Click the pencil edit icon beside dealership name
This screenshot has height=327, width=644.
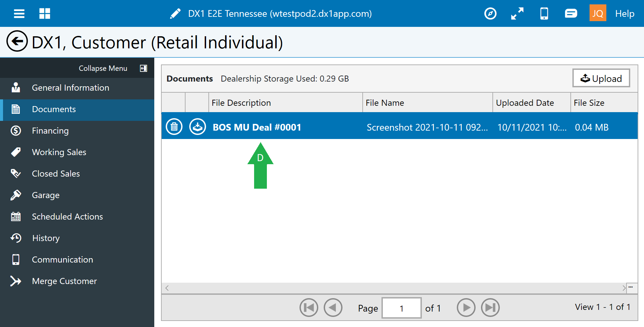pos(175,14)
